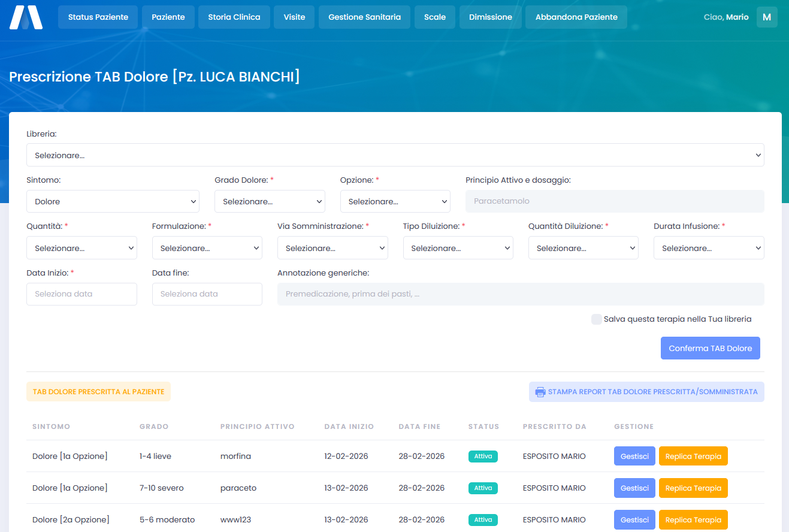
Task: Open the Visite section
Action: [294, 17]
